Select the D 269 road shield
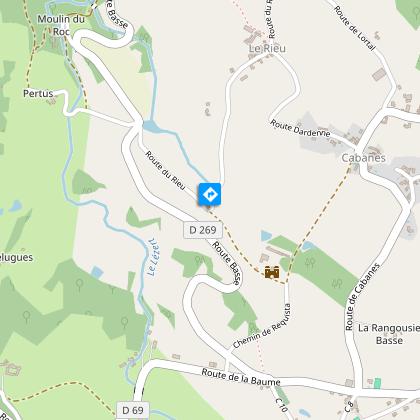 pyautogui.click(x=203, y=230)
